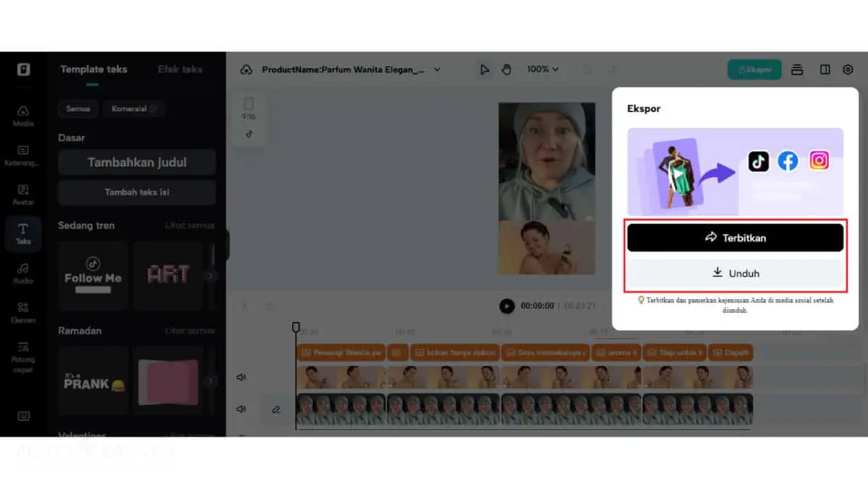This screenshot has width=868, height=488.
Task: Click the keyboard shortcuts icon in sidebar
Action: (23, 416)
